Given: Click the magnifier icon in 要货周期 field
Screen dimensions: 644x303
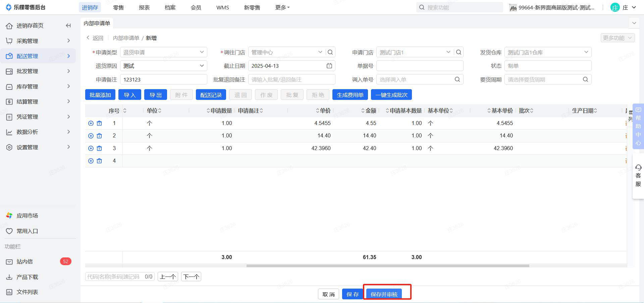Looking at the screenshot, I should point(585,79).
